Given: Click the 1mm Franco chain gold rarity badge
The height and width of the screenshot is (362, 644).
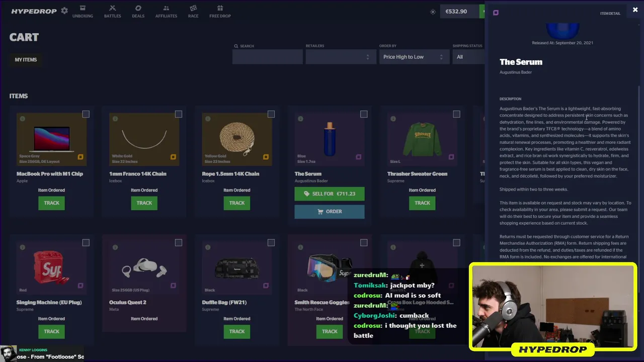Looking at the screenshot, I should click(173, 157).
